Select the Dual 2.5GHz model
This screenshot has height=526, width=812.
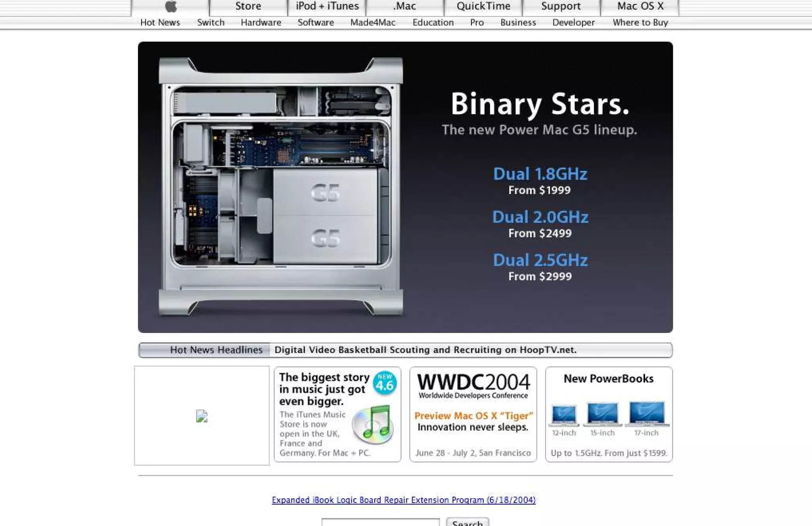540,260
